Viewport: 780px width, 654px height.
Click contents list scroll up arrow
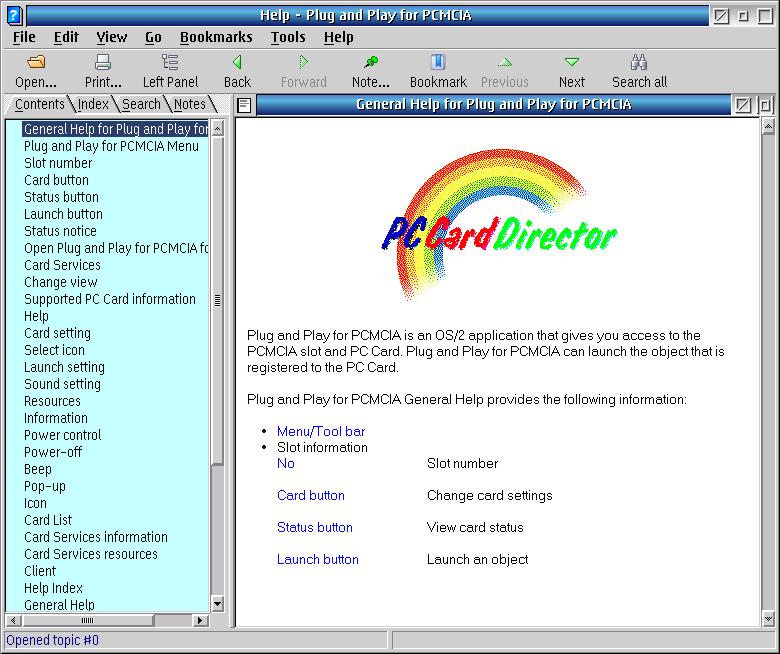pos(217,129)
